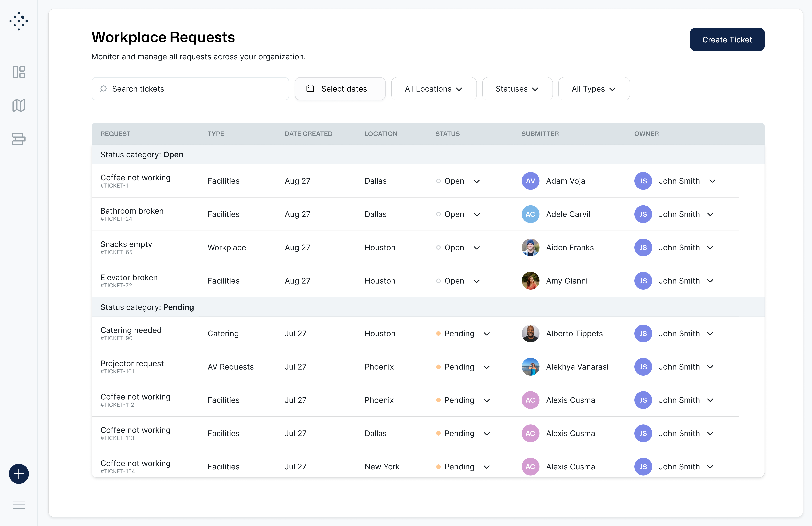Click the magnifying glass in the search field
Image resolution: width=812 pixels, height=526 pixels.
click(x=103, y=89)
